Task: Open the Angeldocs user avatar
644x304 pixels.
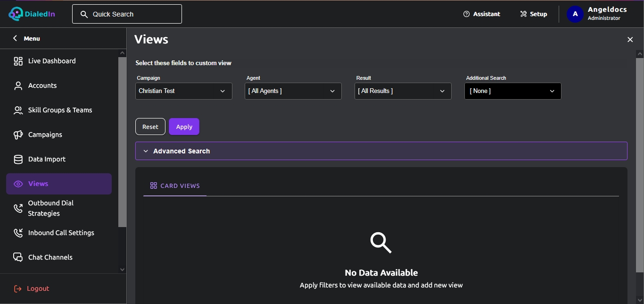Action: tap(575, 14)
